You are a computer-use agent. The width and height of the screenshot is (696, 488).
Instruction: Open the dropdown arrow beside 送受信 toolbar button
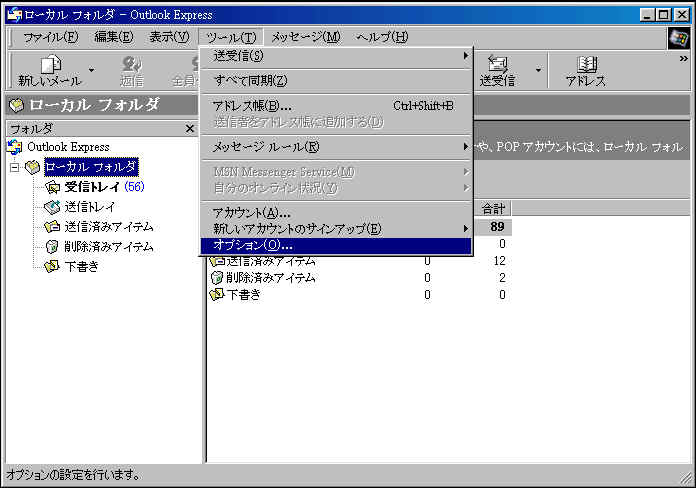pos(538,70)
